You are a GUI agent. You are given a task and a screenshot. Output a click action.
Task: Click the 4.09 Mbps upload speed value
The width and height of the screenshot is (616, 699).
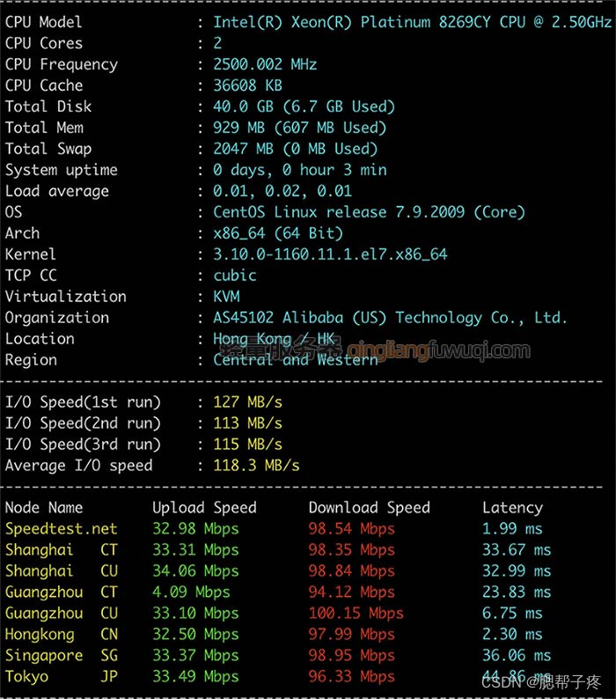(190, 592)
